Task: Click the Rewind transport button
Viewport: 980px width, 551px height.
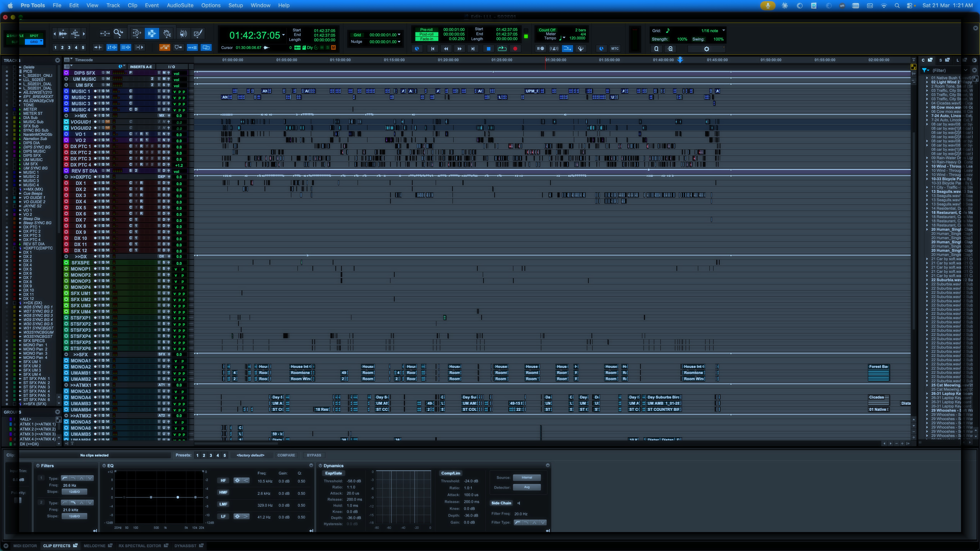Action: [446, 49]
